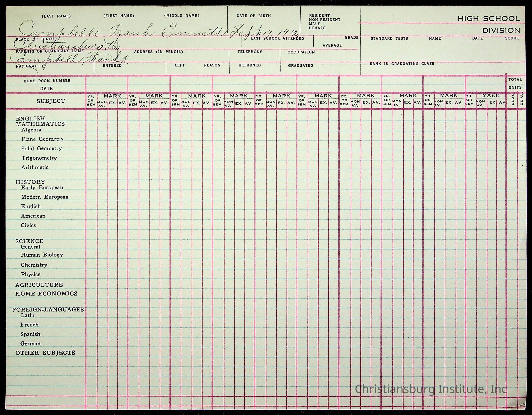The width and height of the screenshot is (532, 415).
Task: Click the Human Biology subject label
Action: pyautogui.click(x=42, y=255)
